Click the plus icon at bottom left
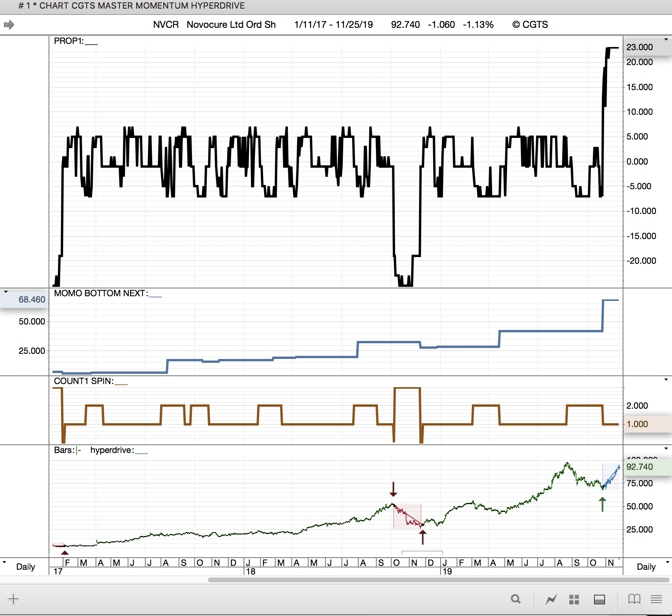Viewport: 672px width, 616px height. (13, 599)
